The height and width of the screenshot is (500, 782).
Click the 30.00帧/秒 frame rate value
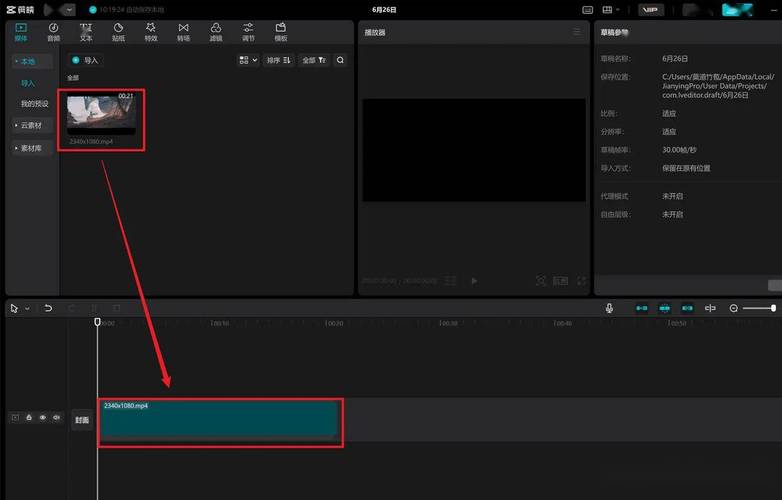(x=679, y=150)
